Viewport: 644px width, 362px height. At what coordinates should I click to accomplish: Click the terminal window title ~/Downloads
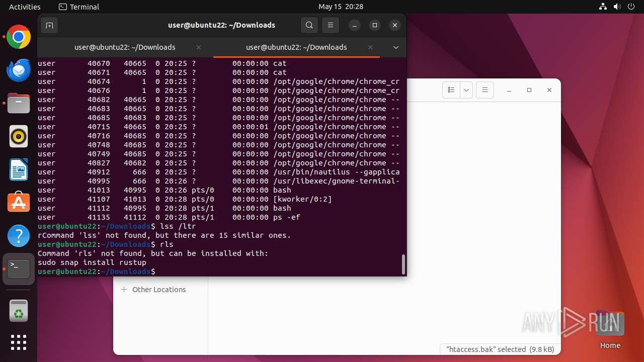(x=221, y=25)
